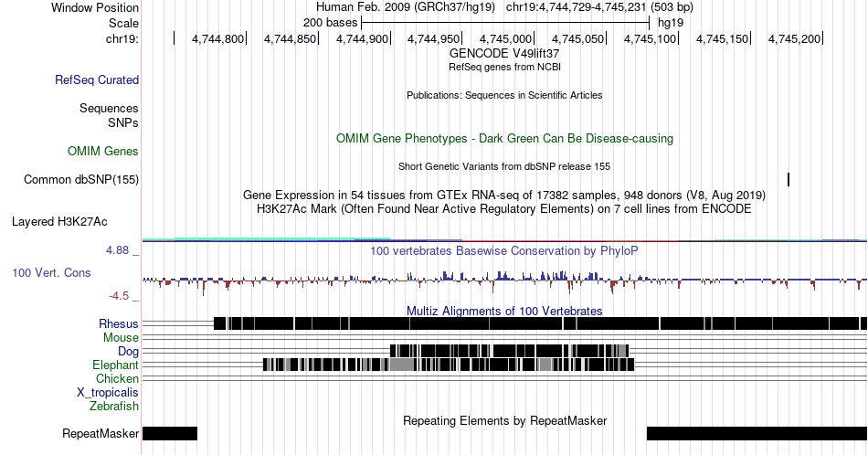Click the H3K27Ac Mark ENCODE track title
Image resolution: width=868 pixels, height=455 pixels.
tap(504, 208)
